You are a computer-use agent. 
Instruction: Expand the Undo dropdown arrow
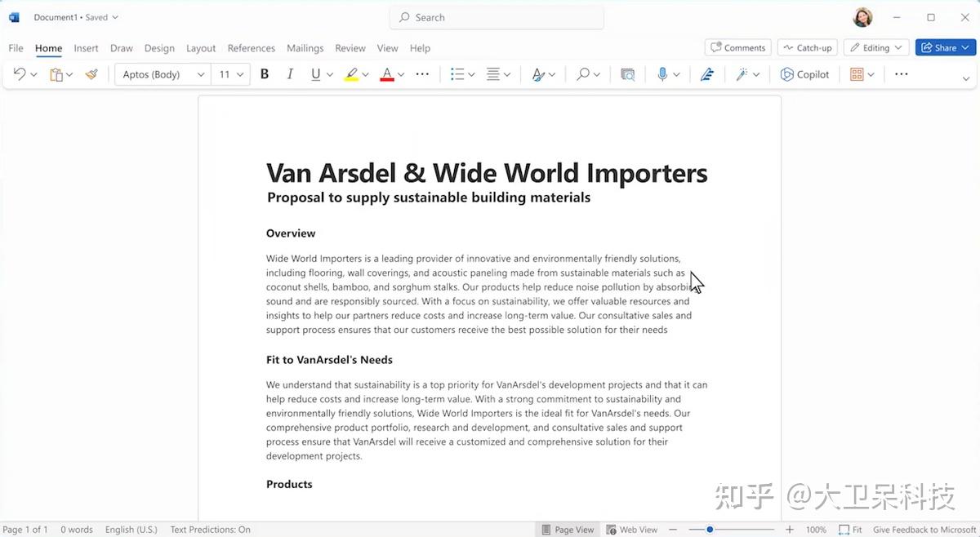[33, 74]
